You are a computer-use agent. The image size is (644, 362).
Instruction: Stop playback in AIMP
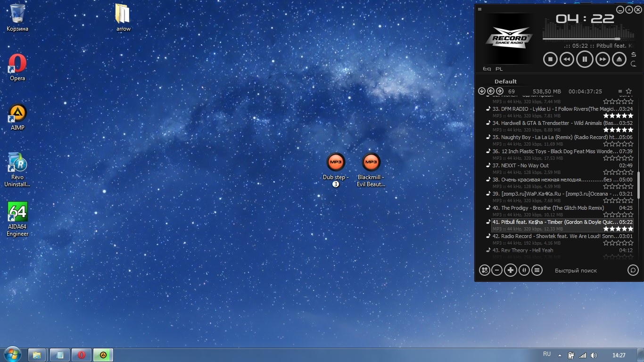(x=550, y=59)
